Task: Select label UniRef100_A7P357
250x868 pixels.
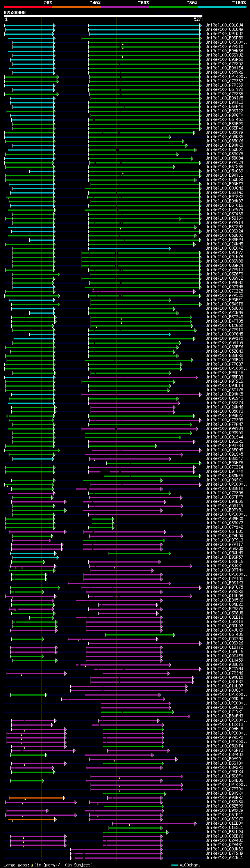Action: [x=224, y=64]
